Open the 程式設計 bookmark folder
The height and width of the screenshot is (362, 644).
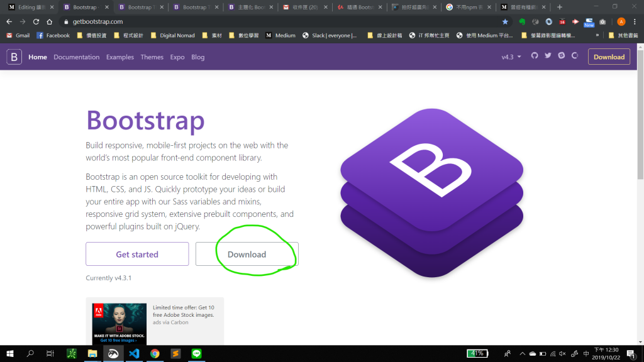click(x=128, y=35)
